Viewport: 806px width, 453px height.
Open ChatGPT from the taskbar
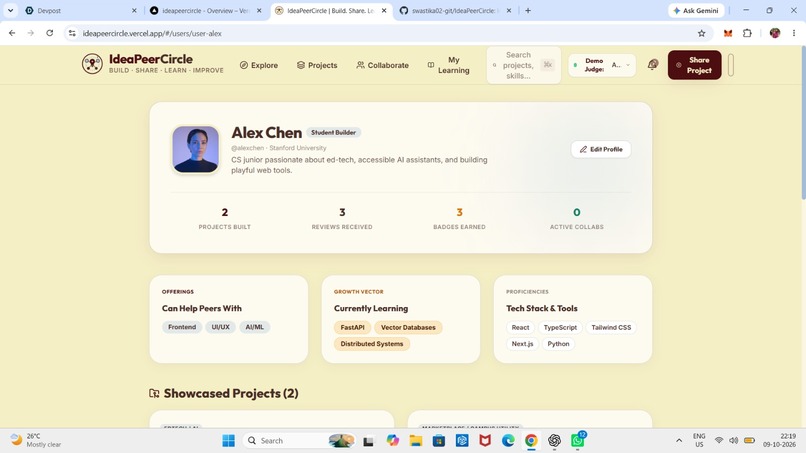tap(554, 441)
